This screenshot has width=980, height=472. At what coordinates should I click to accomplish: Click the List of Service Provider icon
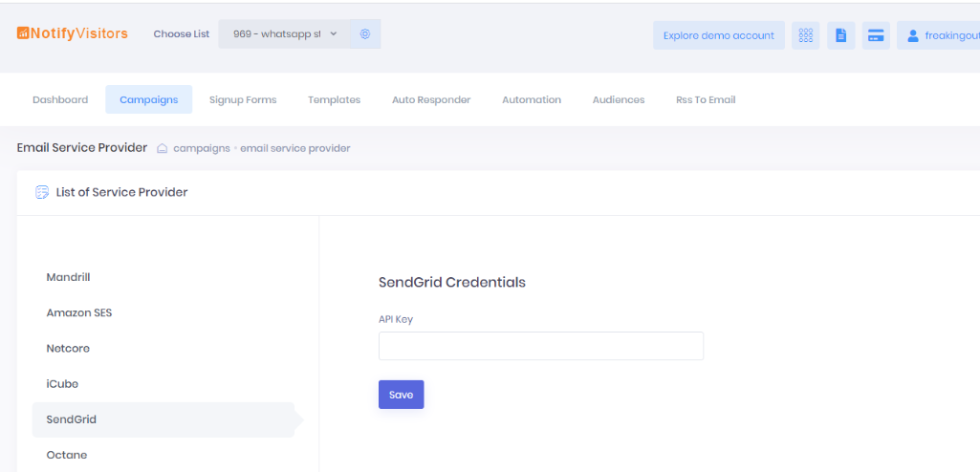(42, 192)
